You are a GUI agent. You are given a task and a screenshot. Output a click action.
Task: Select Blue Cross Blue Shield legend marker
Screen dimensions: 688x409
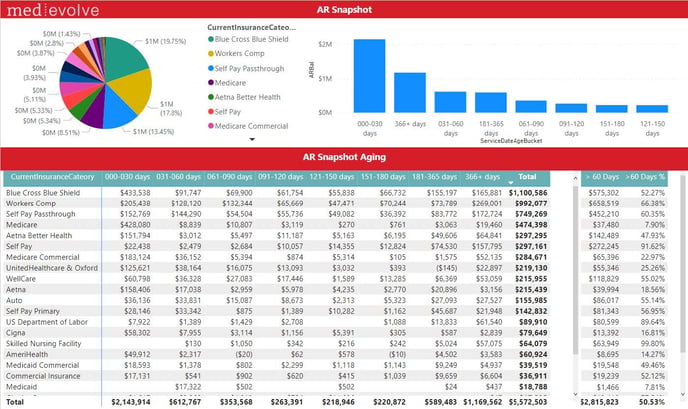click(x=209, y=39)
